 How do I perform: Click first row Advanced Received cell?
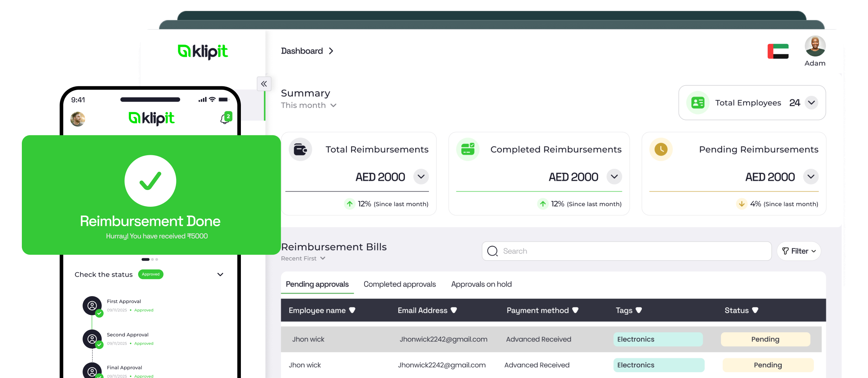click(x=538, y=339)
